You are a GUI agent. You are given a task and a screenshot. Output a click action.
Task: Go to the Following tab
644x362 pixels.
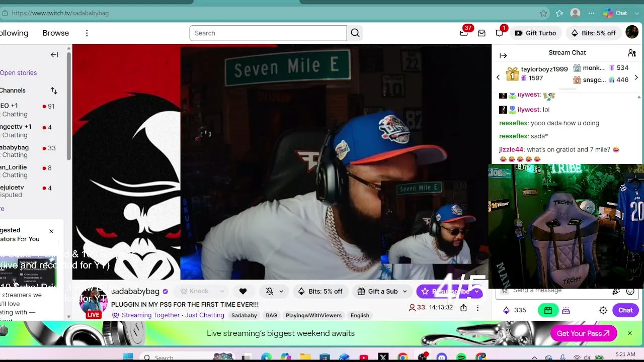point(14,33)
